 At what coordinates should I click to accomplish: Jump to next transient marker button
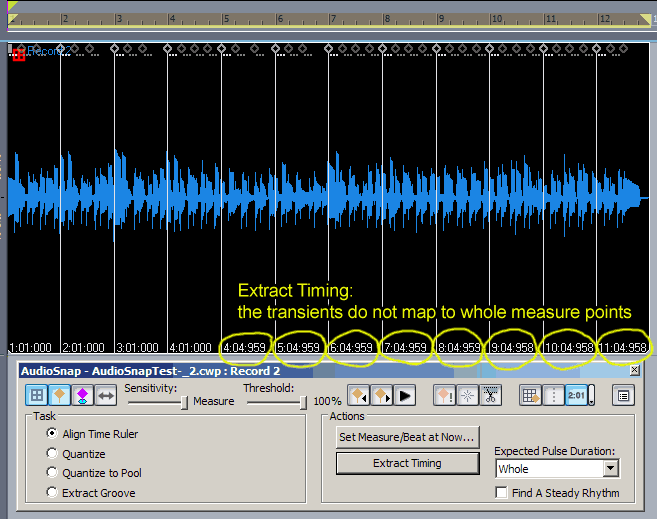pyautogui.click(x=381, y=395)
